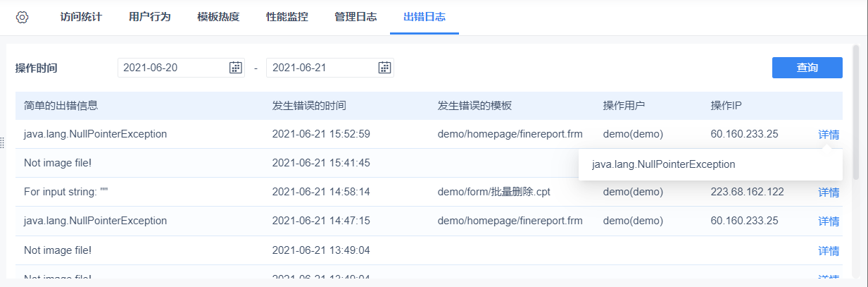Click the settings gear icon
Viewport: 868px width, 287px height.
point(22,17)
